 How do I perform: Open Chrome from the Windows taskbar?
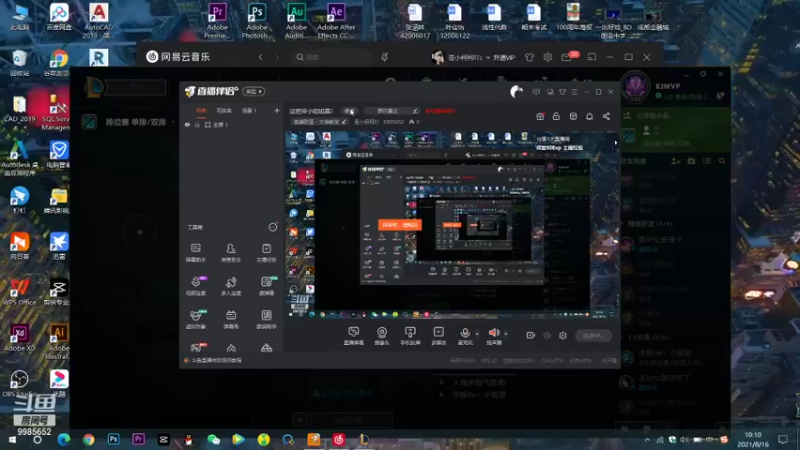pos(89,439)
